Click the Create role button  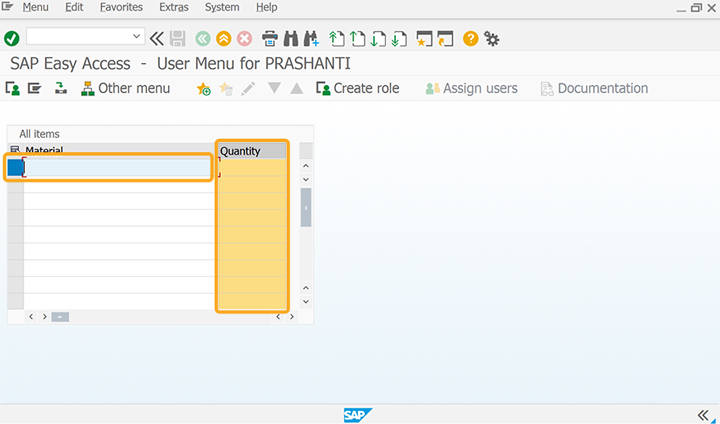click(358, 88)
